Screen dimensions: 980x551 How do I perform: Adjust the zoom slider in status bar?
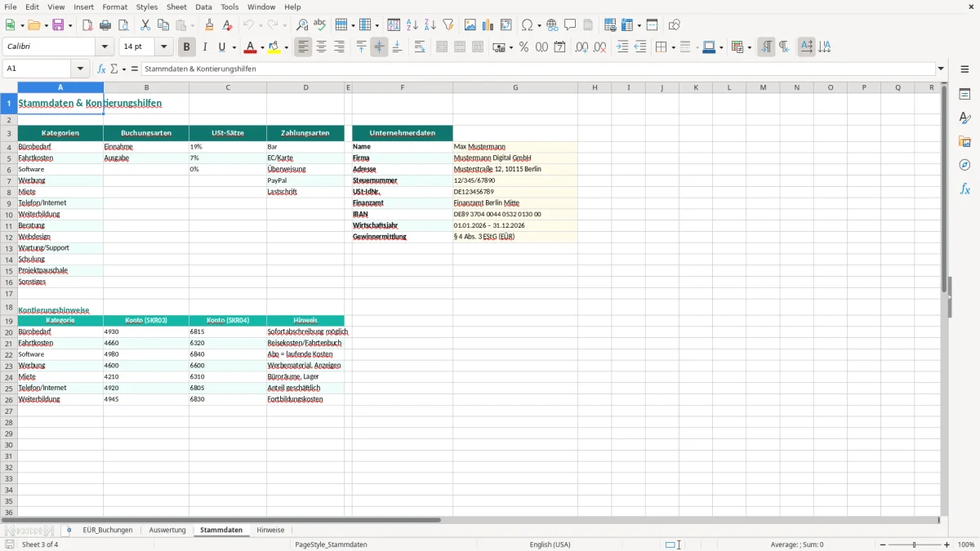coord(914,544)
